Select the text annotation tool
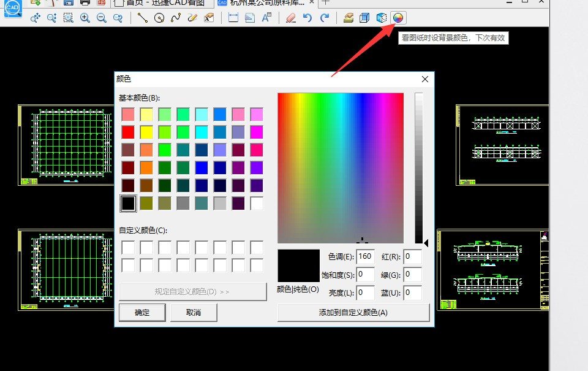 (x=266, y=18)
